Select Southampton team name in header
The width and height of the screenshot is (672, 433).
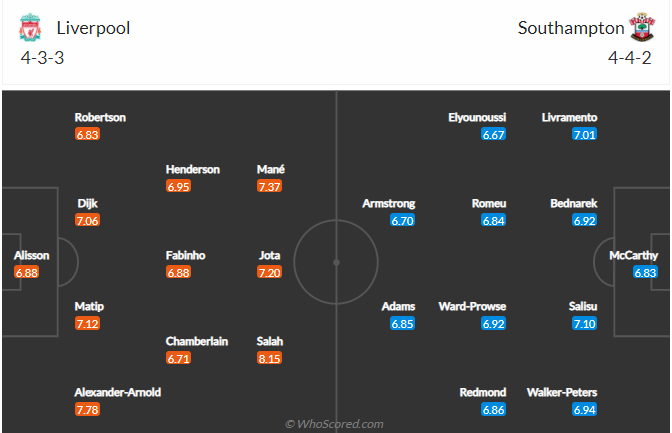[570, 28]
